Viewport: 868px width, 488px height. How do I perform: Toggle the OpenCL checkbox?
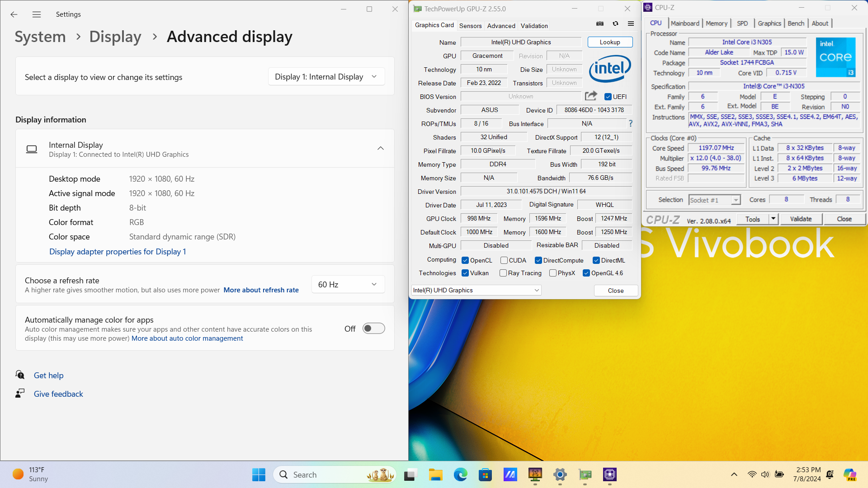(x=465, y=260)
